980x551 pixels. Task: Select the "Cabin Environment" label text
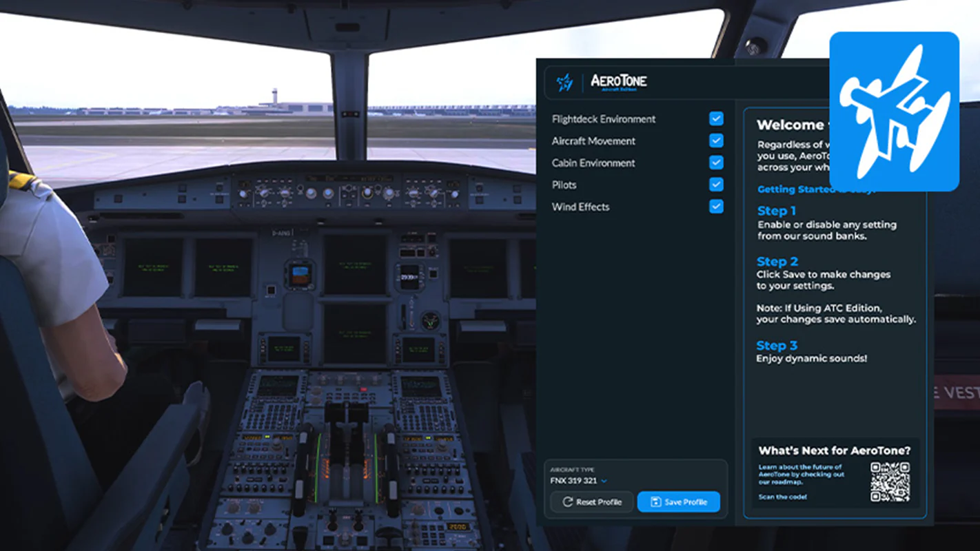coord(593,163)
